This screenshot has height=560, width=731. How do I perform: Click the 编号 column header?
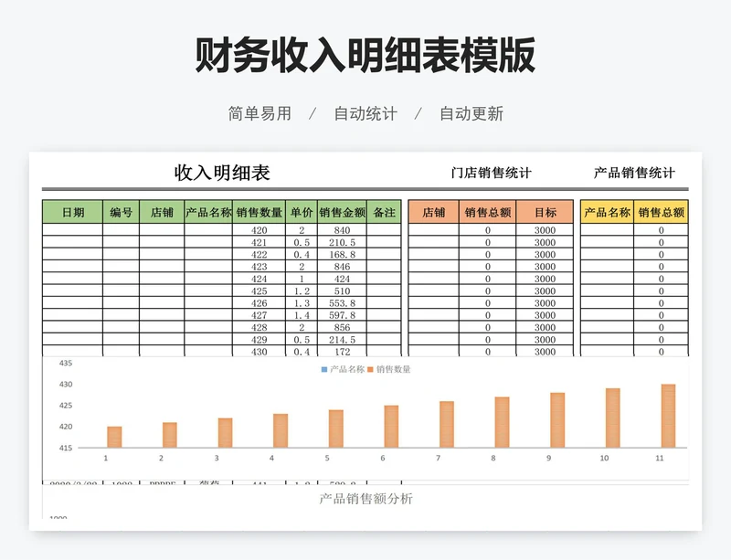(x=122, y=212)
